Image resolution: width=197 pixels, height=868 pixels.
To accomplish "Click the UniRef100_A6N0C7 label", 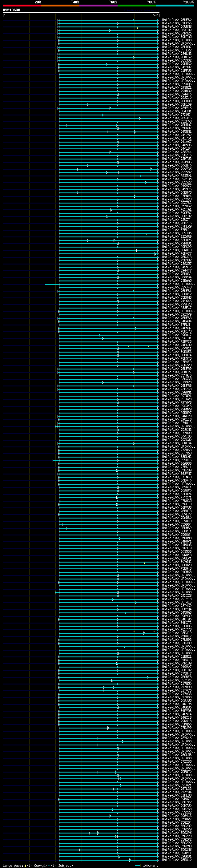I will pos(177,253).
